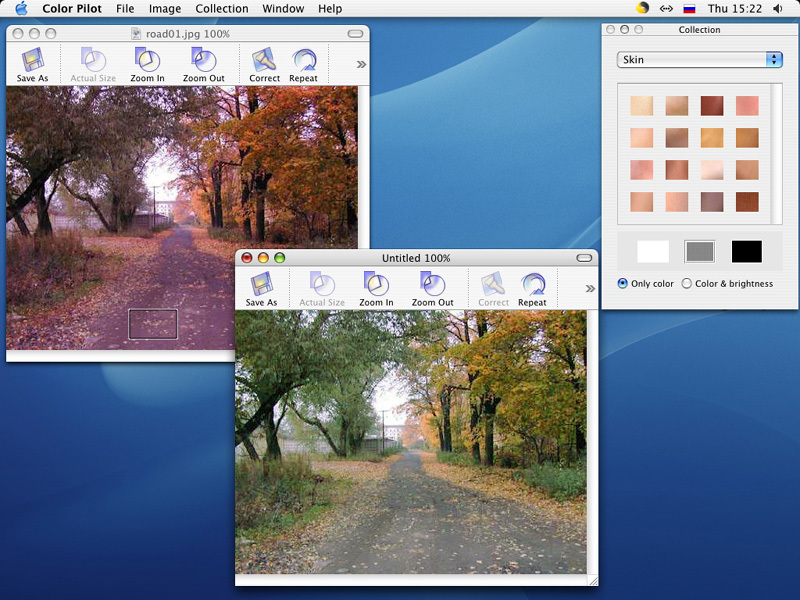This screenshot has height=600, width=800.
Task: Click the Russian flag input menu
Action: tap(689, 9)
